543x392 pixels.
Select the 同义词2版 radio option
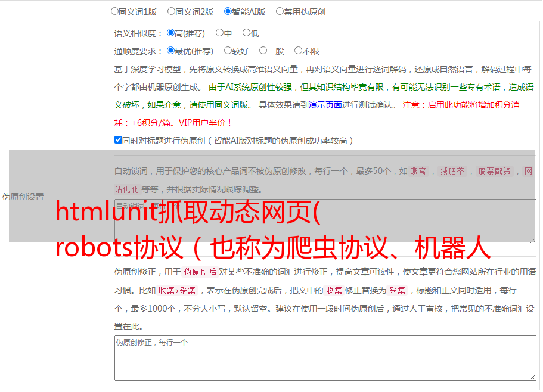point(171,11)
